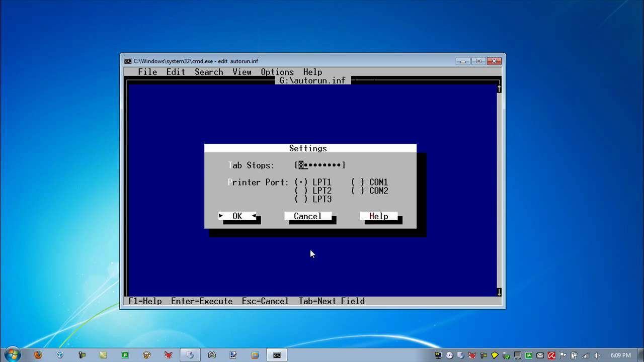Click the yellow diamond tray icon

click(x=495, y=355)
